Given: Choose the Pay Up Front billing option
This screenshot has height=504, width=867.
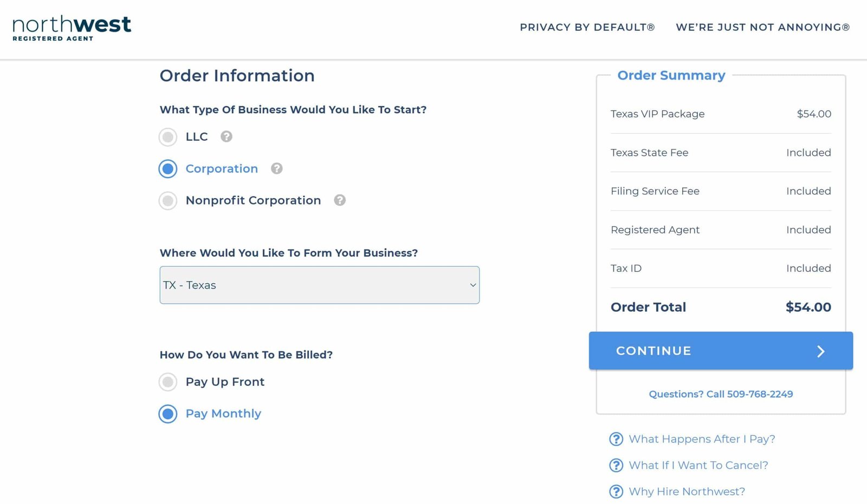Looking at the screenshot, I should click(168, 382).
